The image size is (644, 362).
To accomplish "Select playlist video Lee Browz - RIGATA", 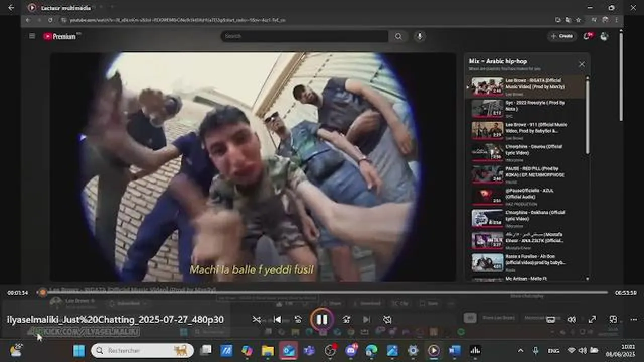I will 525,86.
